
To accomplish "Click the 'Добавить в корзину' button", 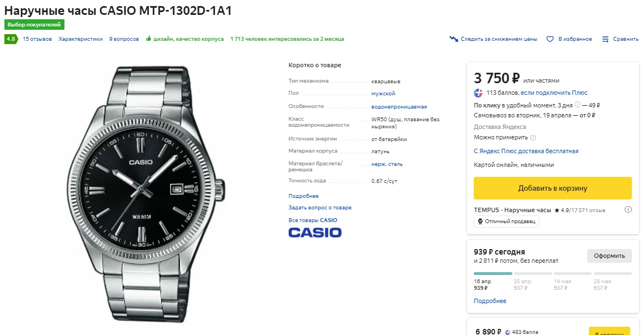I will click(552, 188).
